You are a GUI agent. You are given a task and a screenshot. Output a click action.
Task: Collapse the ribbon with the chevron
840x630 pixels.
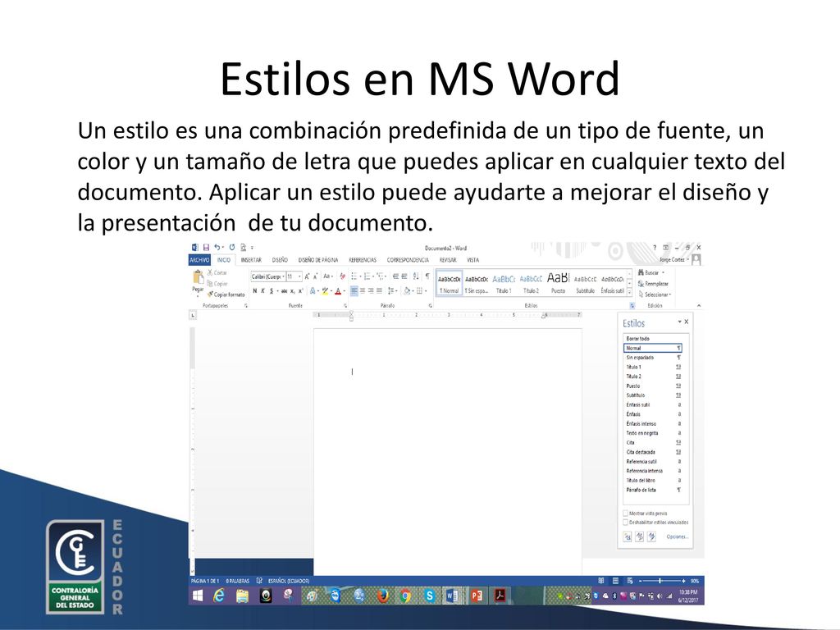[699, 305]
